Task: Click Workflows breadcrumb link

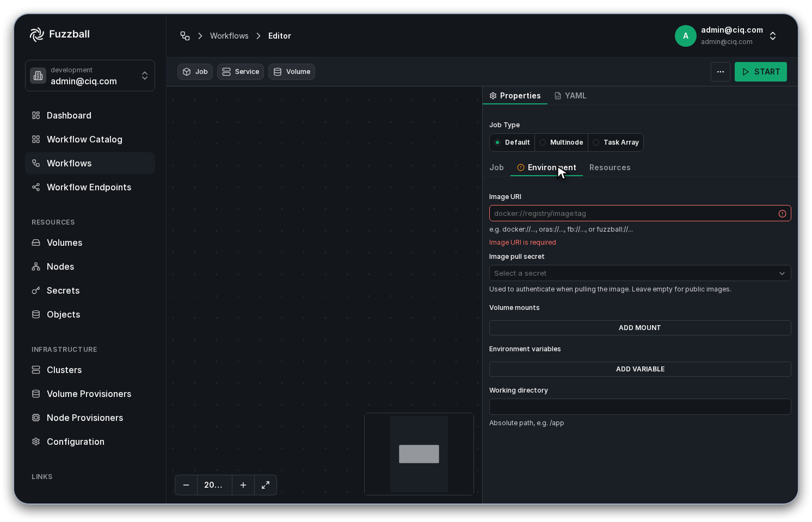Action: tap(229, 36)
